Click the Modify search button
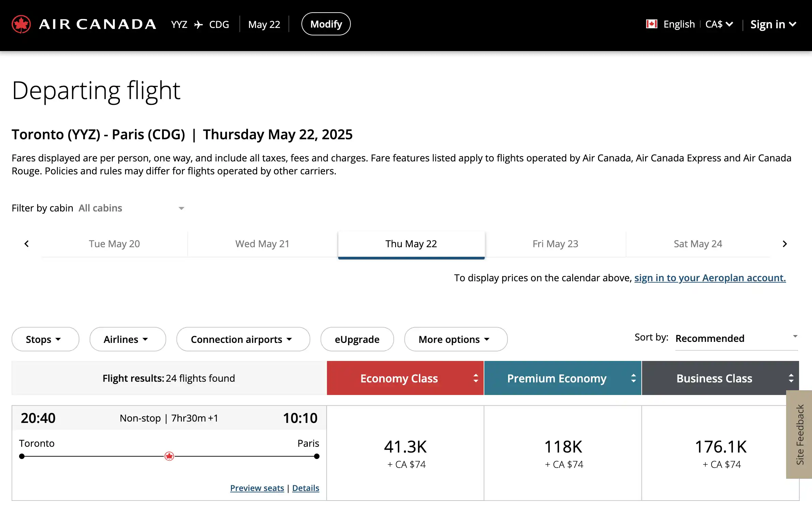Viewport: 812px width, 506px height. tap(326, 24)
